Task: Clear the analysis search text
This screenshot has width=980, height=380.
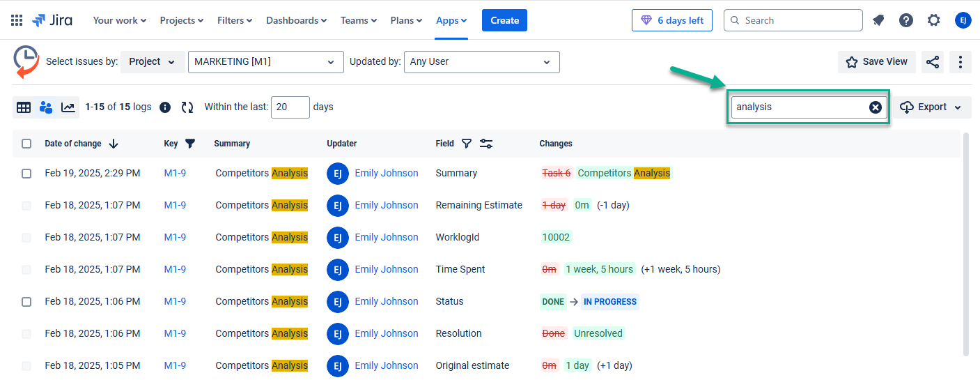Action: click(x=875, y=107)
